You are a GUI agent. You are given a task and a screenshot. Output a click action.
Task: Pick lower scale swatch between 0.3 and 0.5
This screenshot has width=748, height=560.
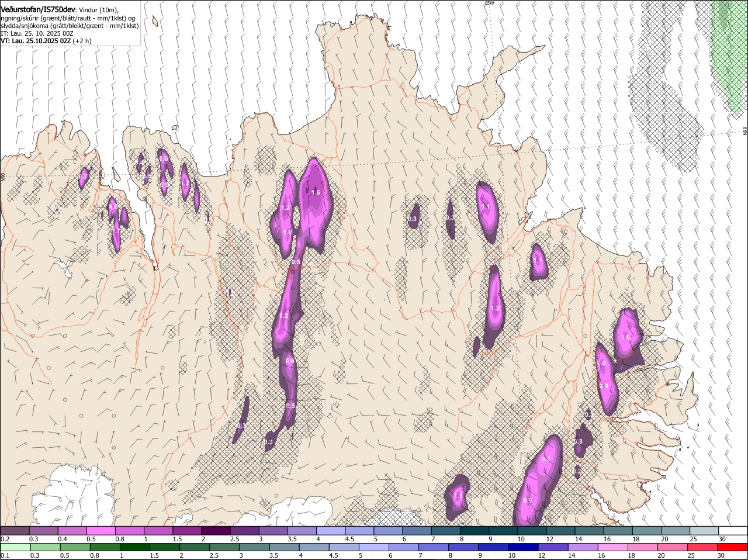tap(45, 548)
